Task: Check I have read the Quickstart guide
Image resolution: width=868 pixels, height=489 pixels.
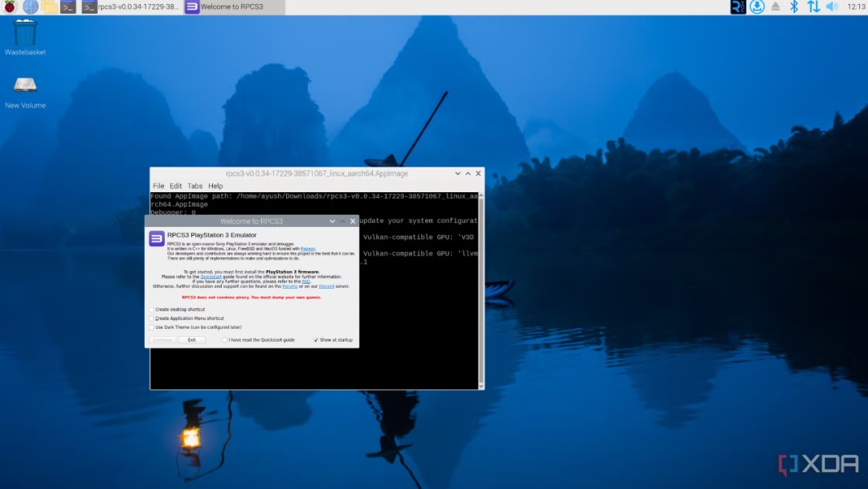Action: pos(225,340)
